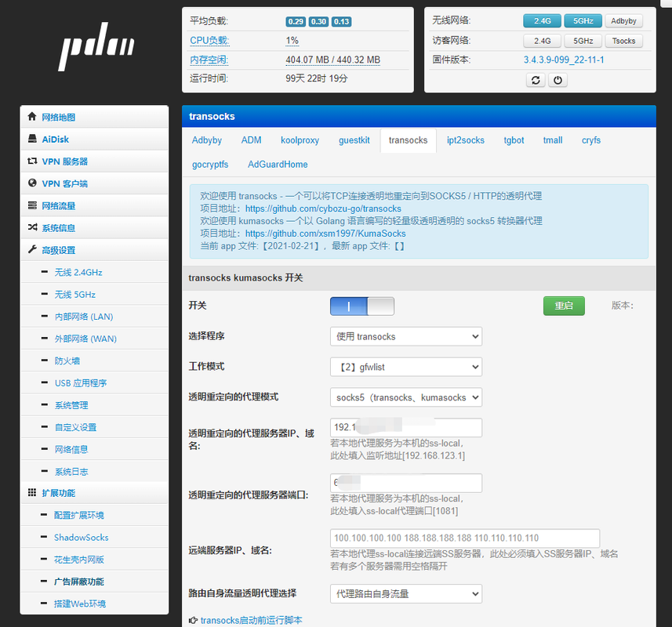Open the 工作模式 gfwlist dropdown
Viewport: 672px width, 627px height.
coord(406,367)
